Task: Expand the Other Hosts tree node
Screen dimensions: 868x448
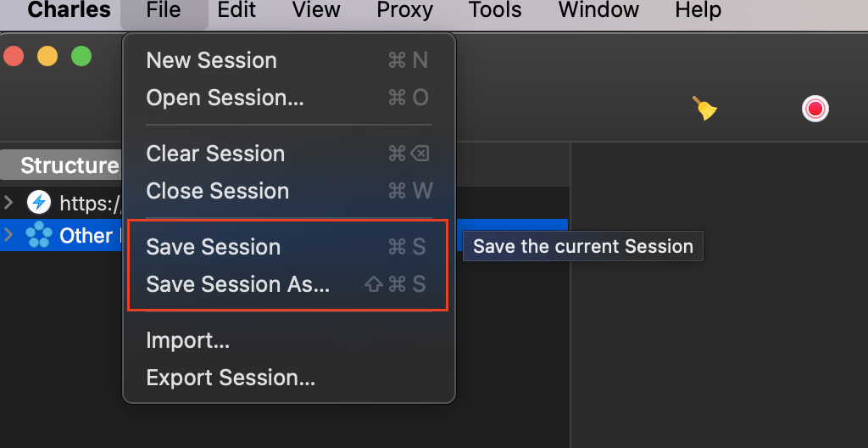Action: click(8, 235)
